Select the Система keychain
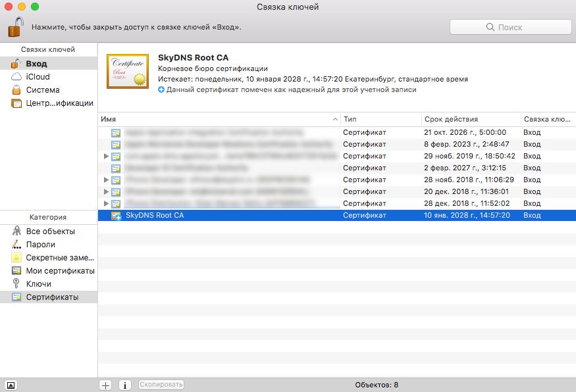576x392 pixels. pyautogui.click(x=49, y=90)
